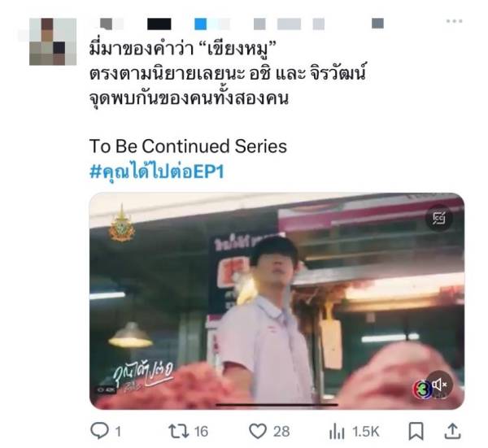
Task: Unmute the video with speaker icon
Action: pos(439,385)
